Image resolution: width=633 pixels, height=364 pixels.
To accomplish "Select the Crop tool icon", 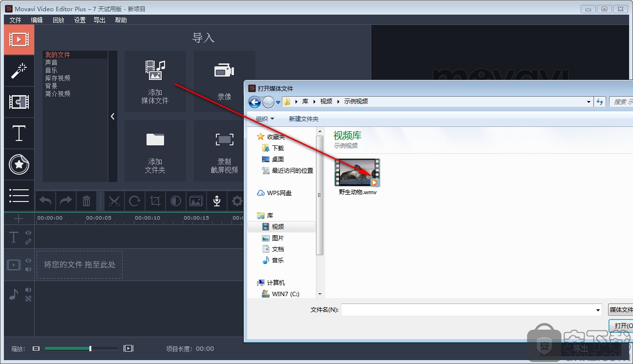I will 155,201.
